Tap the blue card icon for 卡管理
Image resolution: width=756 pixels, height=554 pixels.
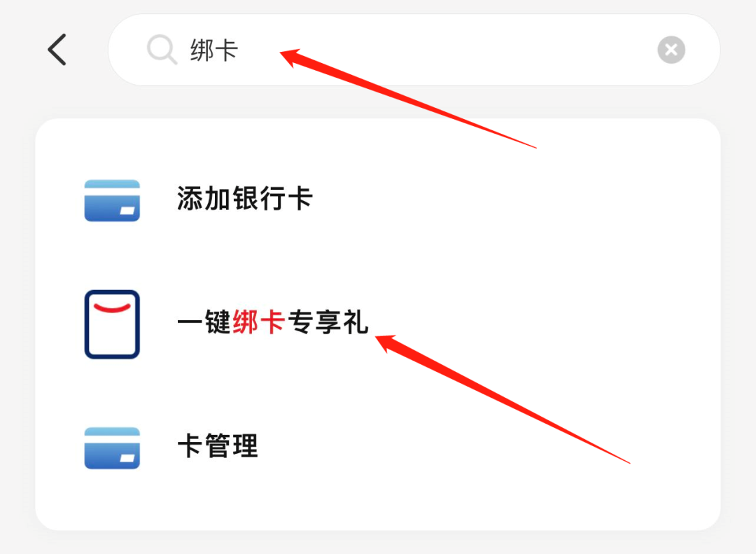click(x=112, y=448)
